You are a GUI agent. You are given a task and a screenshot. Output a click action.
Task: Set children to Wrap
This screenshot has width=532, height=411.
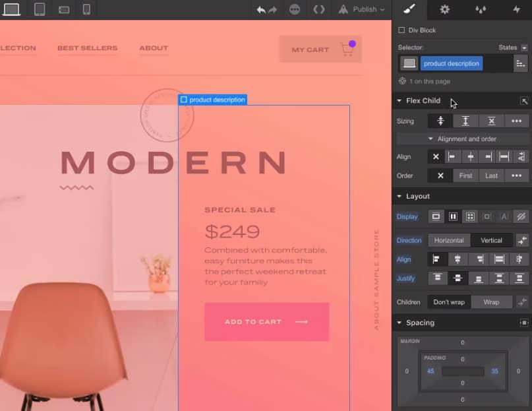point(491,302)
